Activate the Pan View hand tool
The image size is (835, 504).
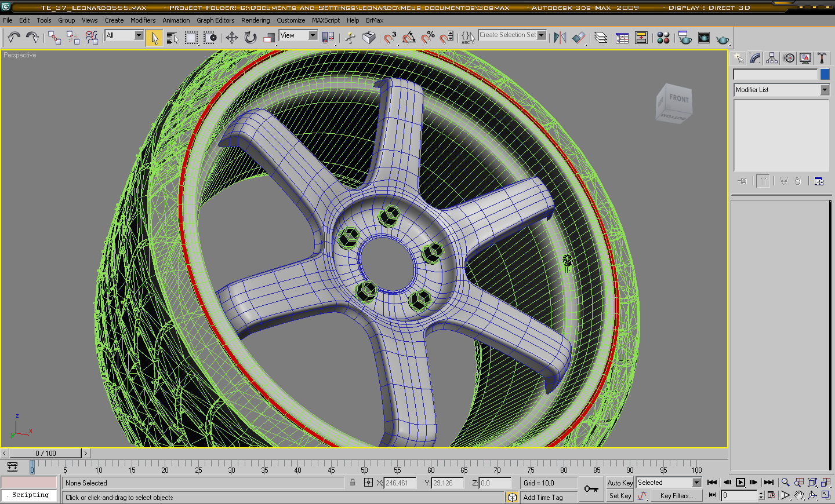(x=799, y=495)
